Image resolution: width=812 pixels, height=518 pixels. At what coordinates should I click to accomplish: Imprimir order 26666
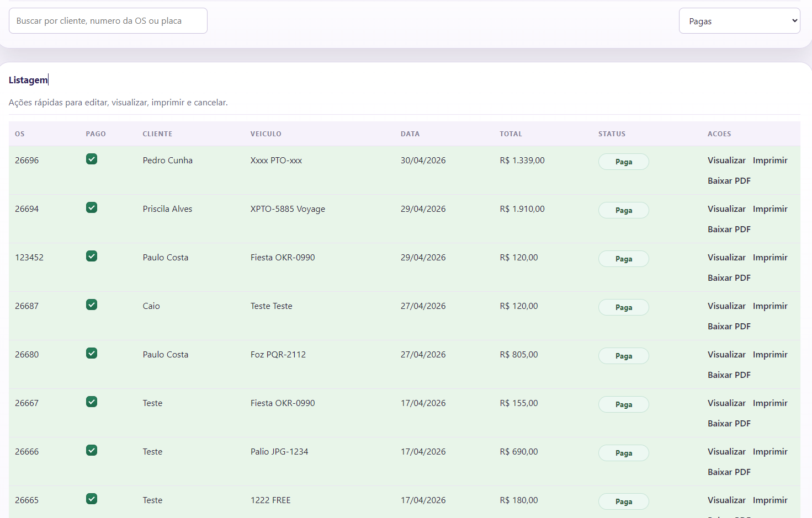(x=770, y=452)
